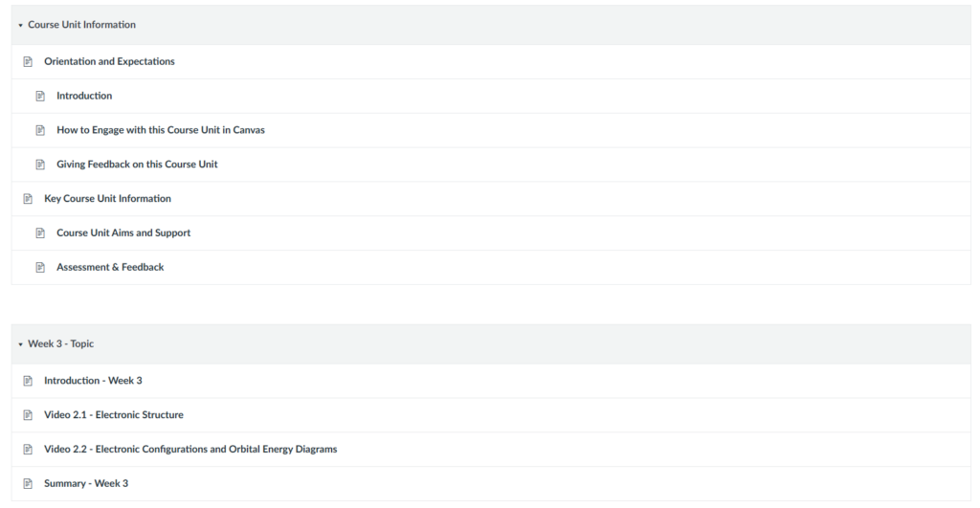View the Assessment & Feedback page
Screen dimensions: 980x508
click(x=110, y=268)
